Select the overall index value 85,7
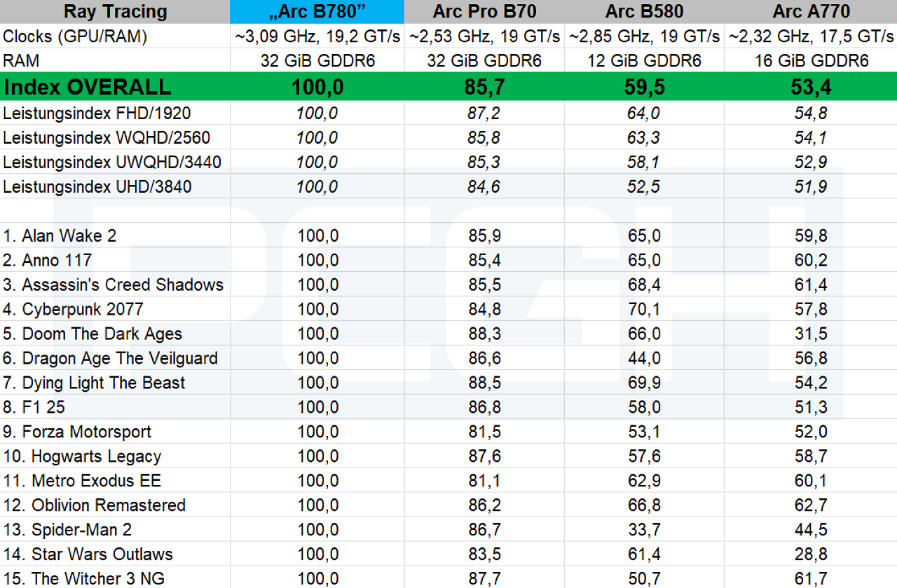Image resolution: width=897 pixels, height=588 pixels. click(484, 87)
